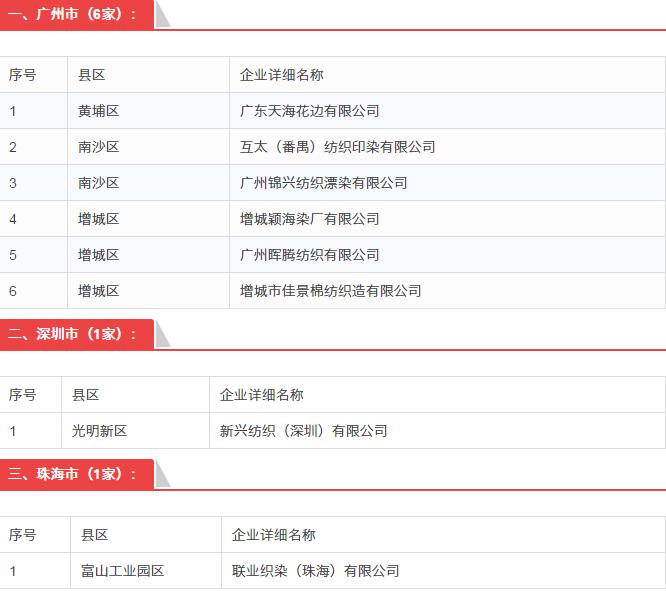The height and width of the screenshot is (591, 666).
Task: Select row number 4 in Guangzhou table
Action: click(13, 219)
